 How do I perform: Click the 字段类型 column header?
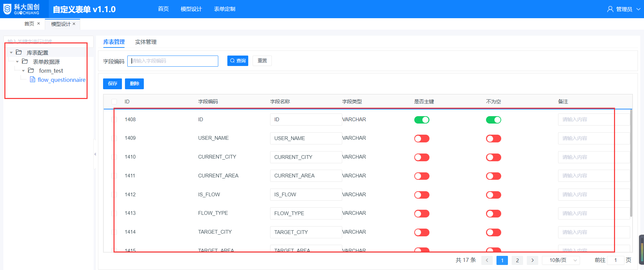pos(352,102)
